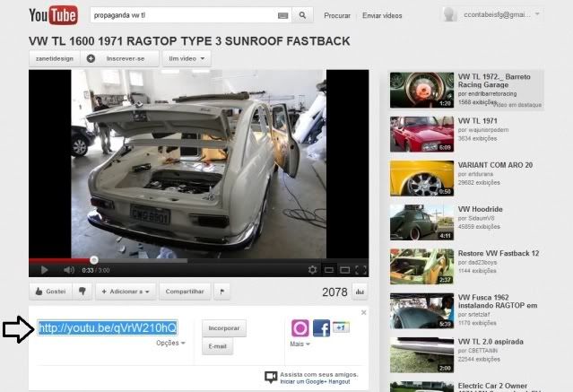Click the account email 'ccontabeisfg@gmai...'
Screen dimensions: 573x392
(x=497, y=14)
